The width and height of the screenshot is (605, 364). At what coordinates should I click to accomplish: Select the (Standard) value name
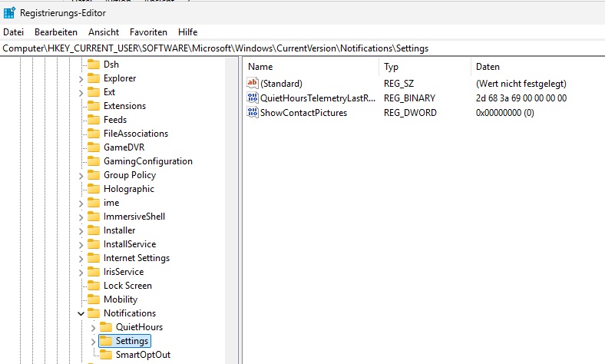pos(281,84)
